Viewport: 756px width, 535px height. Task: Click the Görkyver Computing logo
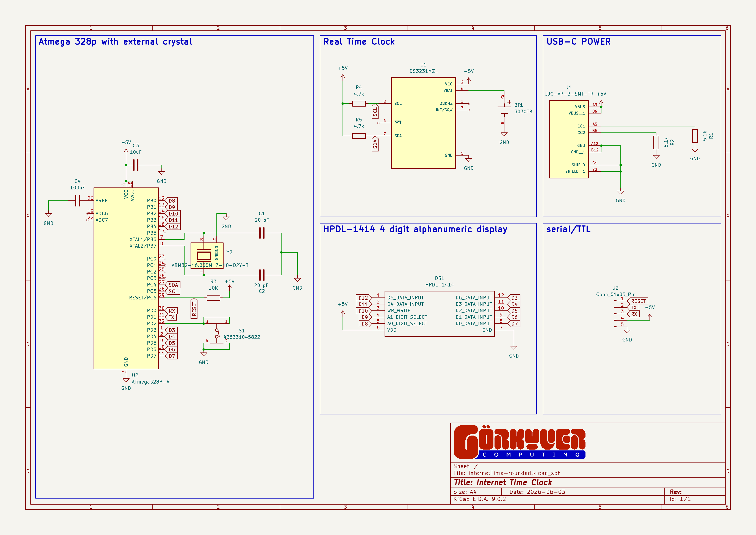click(520, 442)
